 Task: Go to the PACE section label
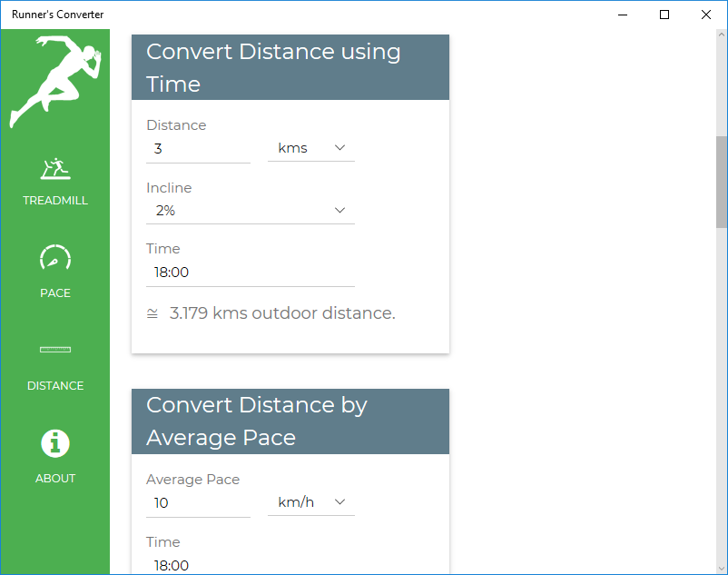pos(55,293)
